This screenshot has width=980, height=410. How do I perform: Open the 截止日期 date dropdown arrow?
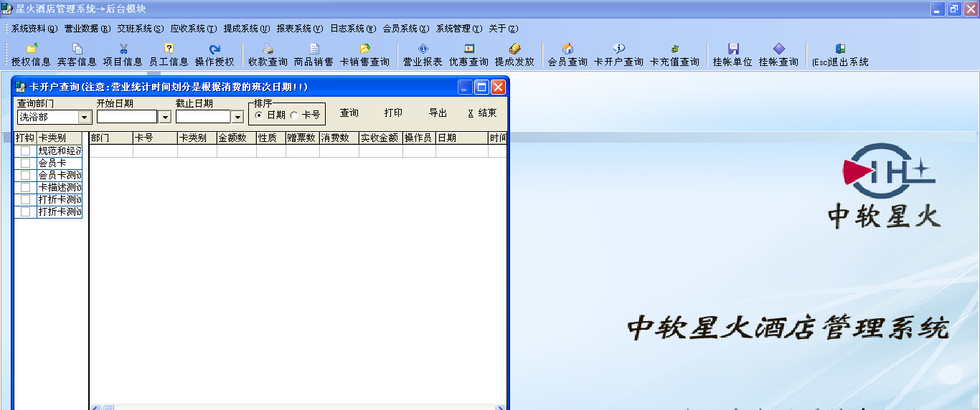point(237,117)
